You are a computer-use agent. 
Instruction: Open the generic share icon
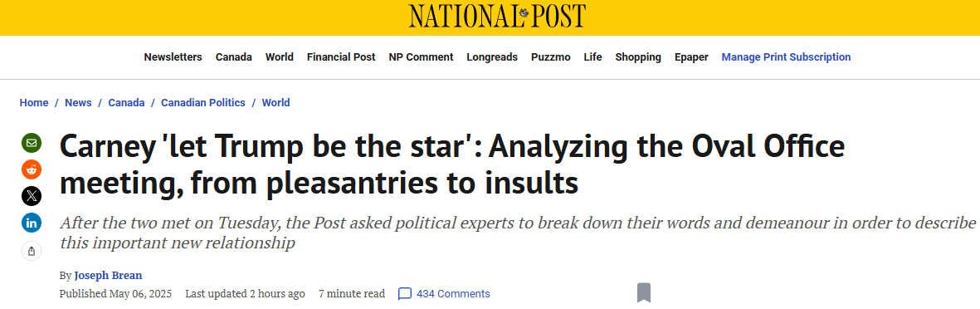click(x=32, y=251)
